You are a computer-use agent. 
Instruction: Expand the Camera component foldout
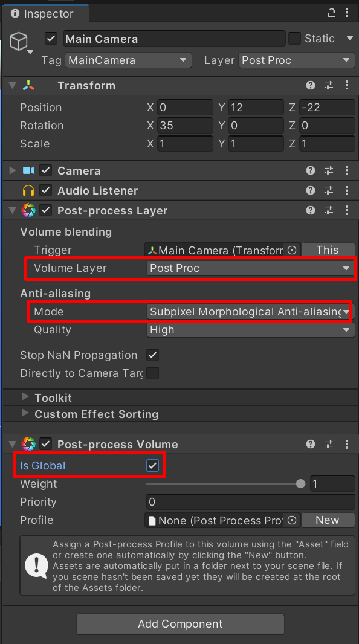12,170
